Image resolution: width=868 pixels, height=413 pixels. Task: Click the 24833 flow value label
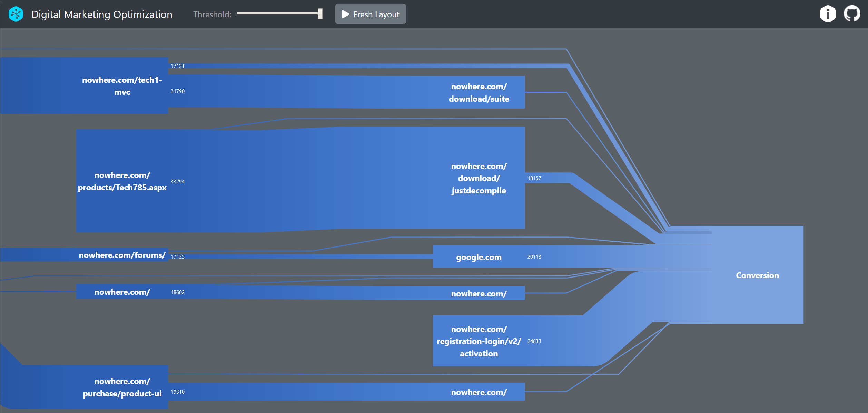click(534, 341)
